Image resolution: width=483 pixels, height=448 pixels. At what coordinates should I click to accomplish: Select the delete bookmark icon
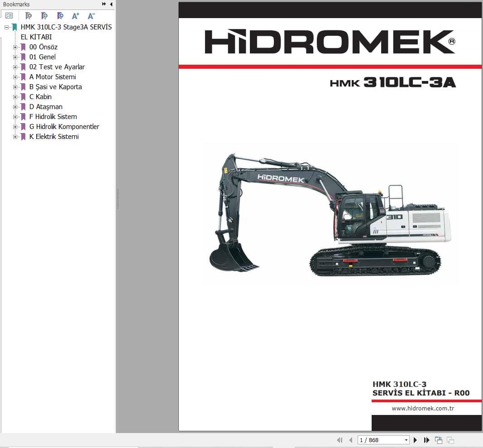click(28, 16)
